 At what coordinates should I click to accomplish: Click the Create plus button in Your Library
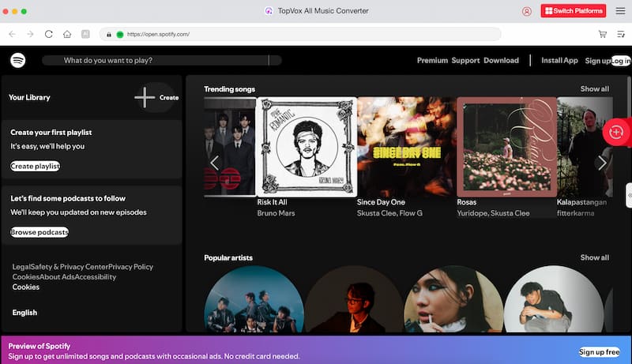click(156, 97)
